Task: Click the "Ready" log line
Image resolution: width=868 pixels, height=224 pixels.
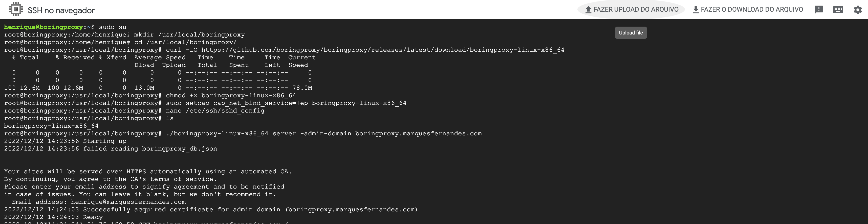Action: tap(53, 217)
